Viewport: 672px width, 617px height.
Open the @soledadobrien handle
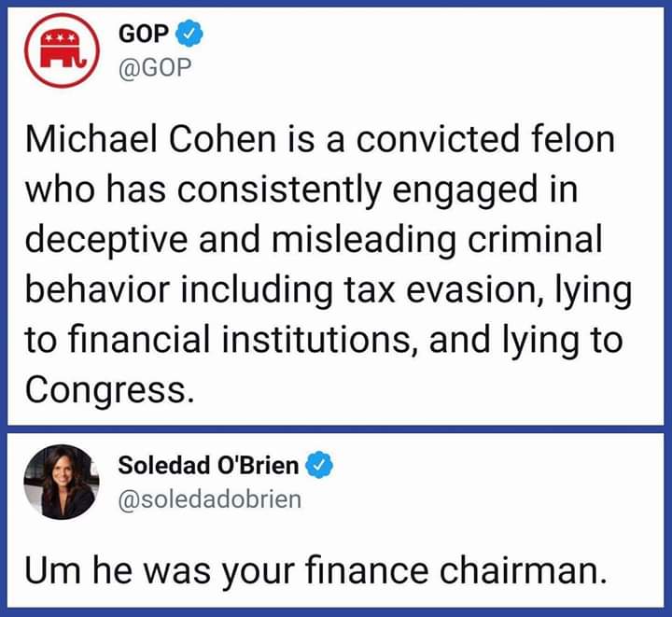(210, 498)
